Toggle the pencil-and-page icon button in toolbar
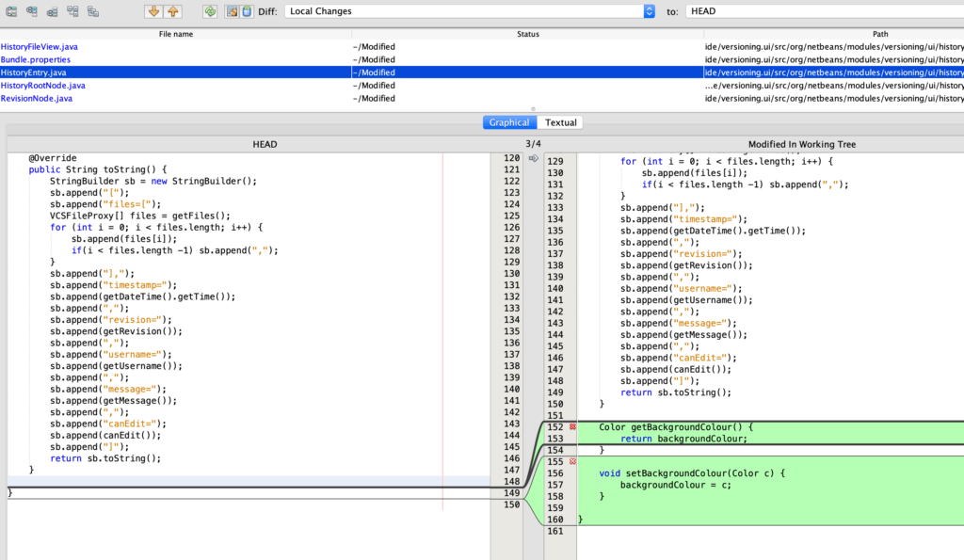This screenshot has width=964, height=560. click(x=231, y=11)
